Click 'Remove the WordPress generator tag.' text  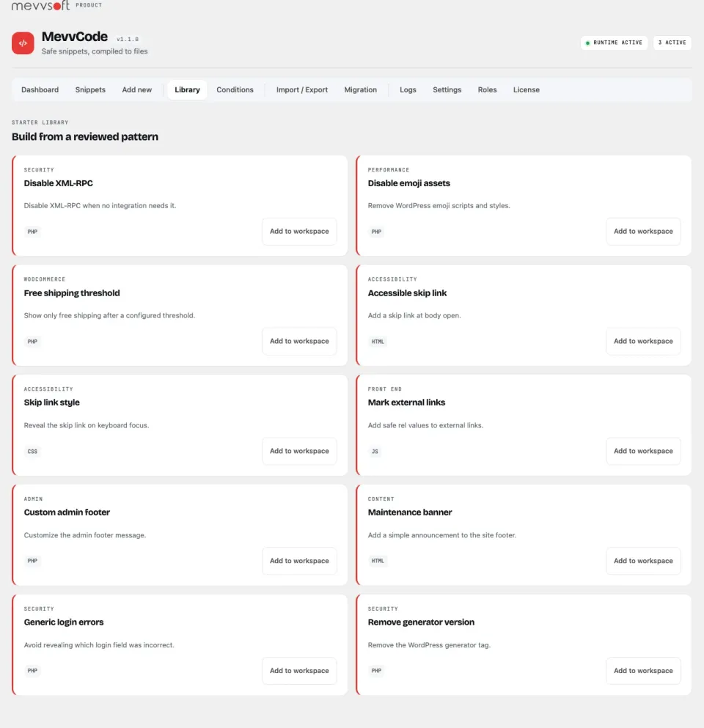[x=429, y=645]
